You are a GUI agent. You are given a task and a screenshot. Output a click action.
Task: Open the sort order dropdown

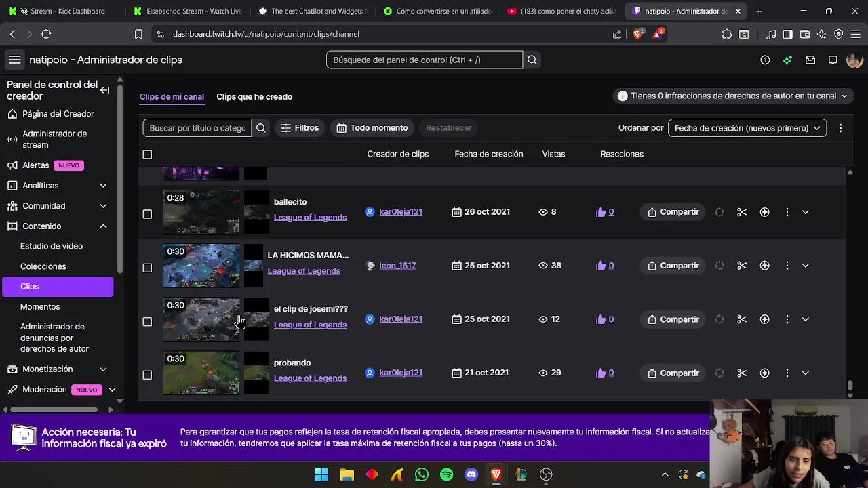tap(747, 127)
